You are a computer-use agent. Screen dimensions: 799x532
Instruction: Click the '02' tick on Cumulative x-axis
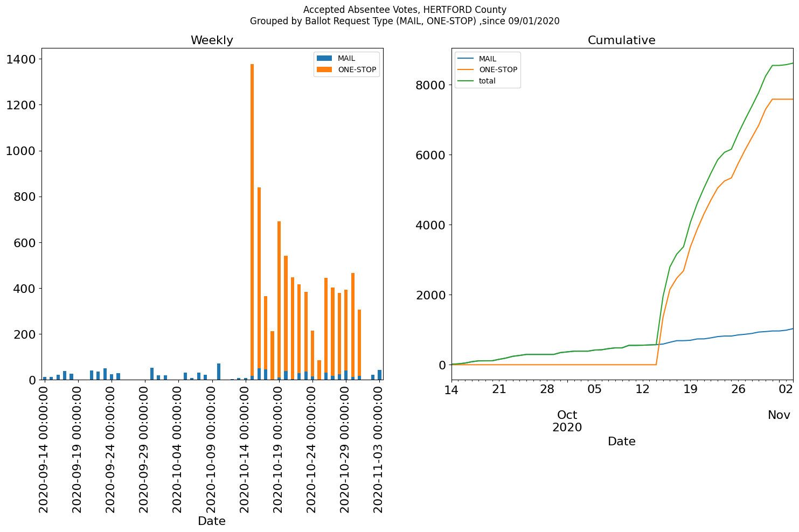(x=786, y=389)
